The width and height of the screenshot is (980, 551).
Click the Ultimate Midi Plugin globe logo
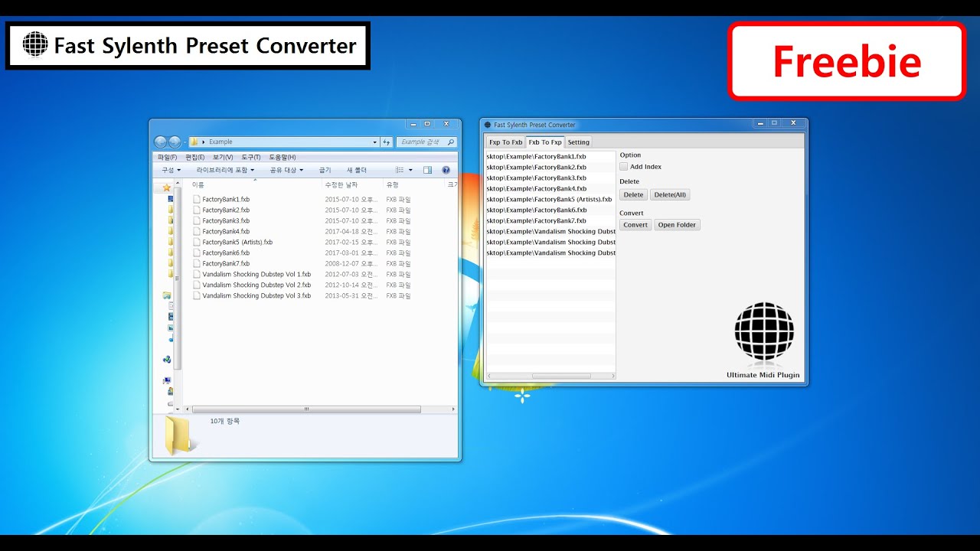click(x=764, y=331)
